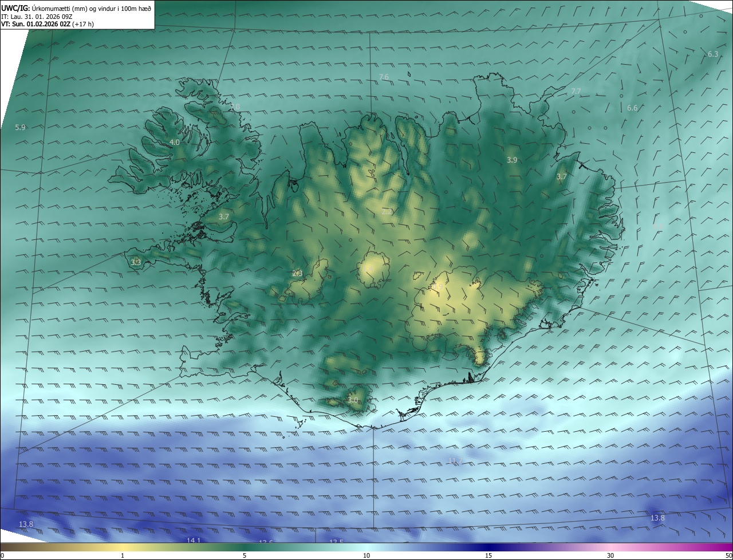Click the 2.8 value label
The height and width of the screenshot is (560, 733).
235,107
